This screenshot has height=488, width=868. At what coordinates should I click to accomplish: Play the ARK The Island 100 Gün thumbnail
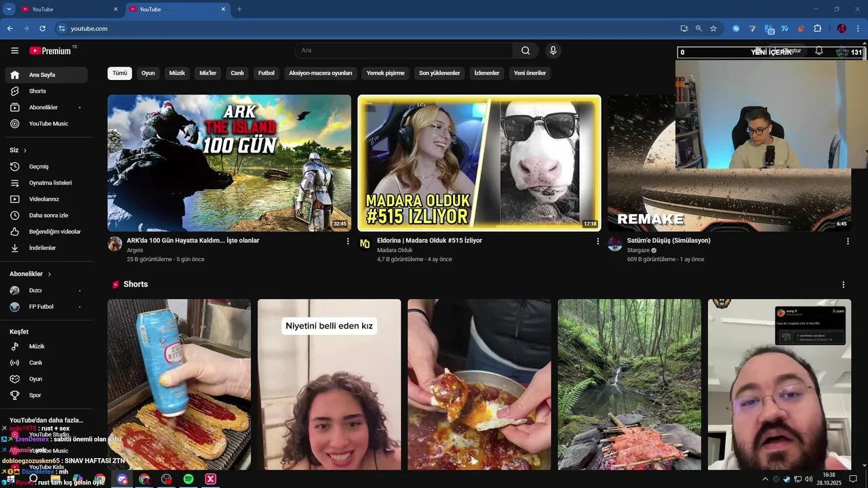pyautogui.click(x=229, y=163)
